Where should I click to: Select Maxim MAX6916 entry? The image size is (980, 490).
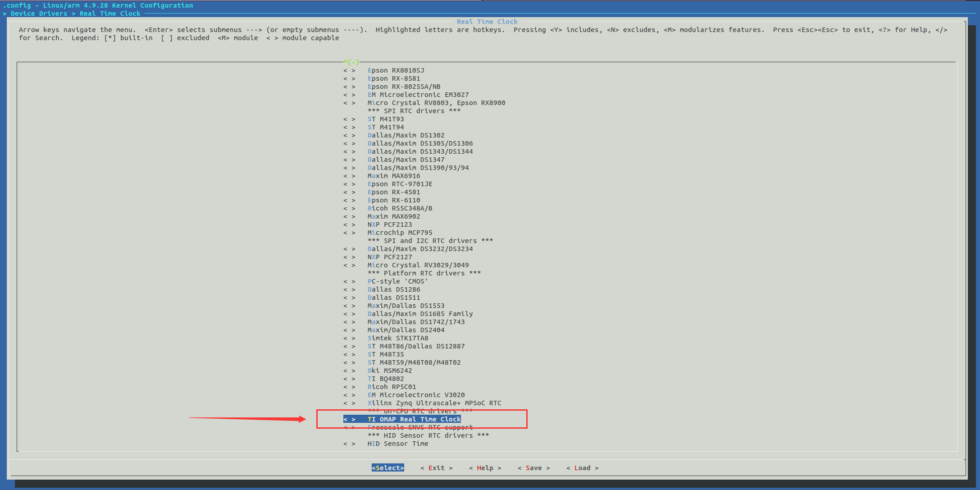tap(393, 176)
